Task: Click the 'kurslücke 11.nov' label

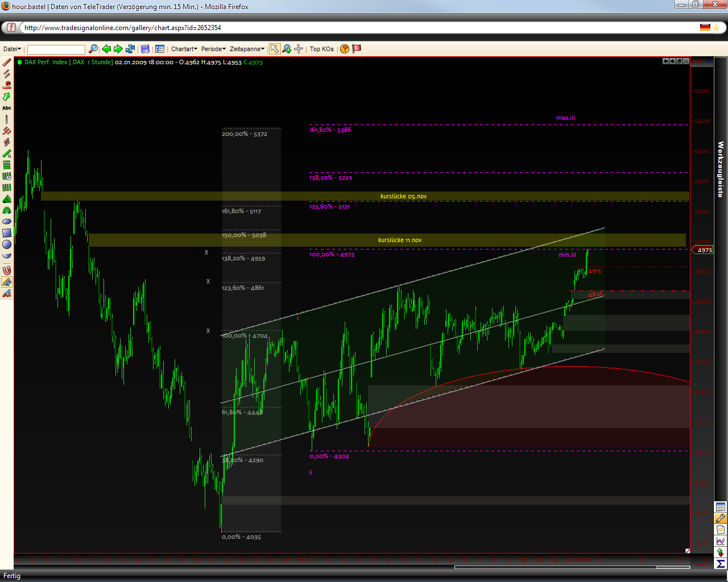Action: click(x=400, y=240)
